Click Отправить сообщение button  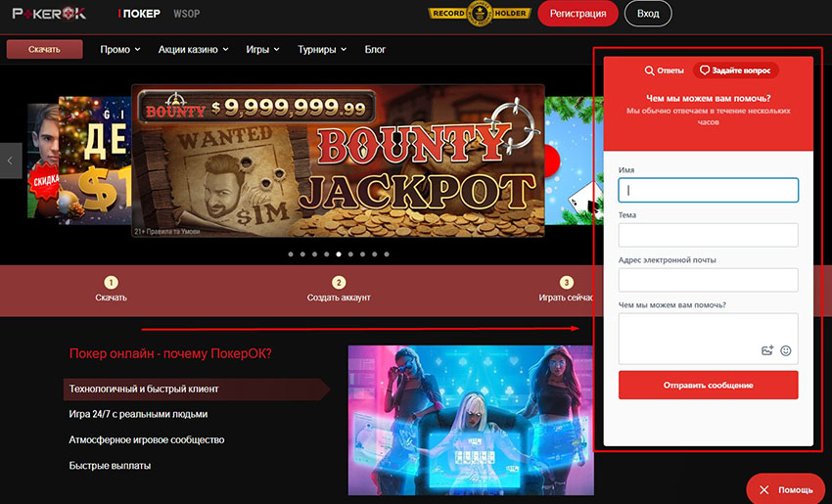click(x=709, y=386)
